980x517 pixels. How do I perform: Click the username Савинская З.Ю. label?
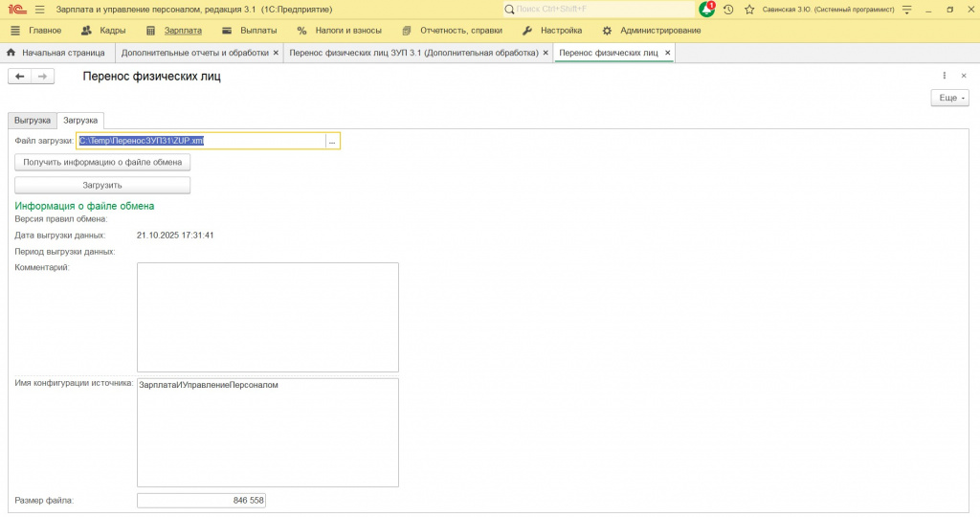[x=828, y=10]
